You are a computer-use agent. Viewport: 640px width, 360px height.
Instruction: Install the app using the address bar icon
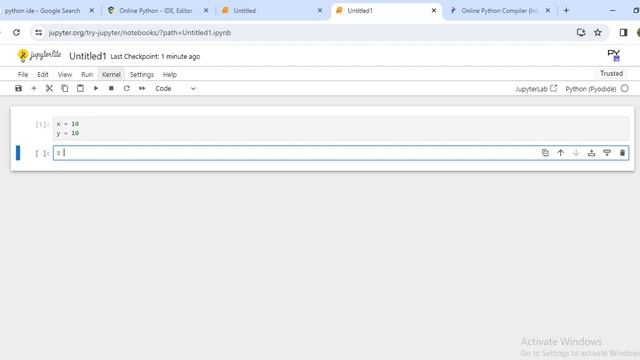click(581, 32)
